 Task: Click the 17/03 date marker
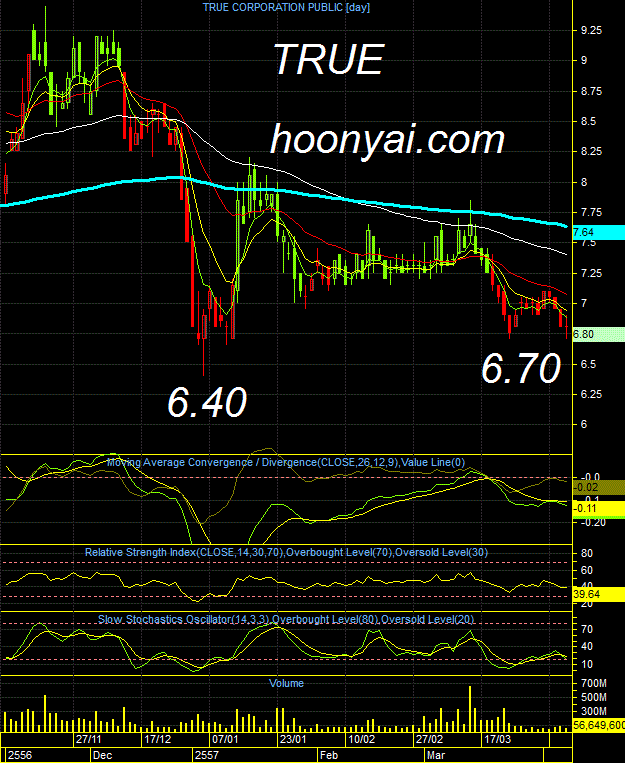click(x=498, y=739)
